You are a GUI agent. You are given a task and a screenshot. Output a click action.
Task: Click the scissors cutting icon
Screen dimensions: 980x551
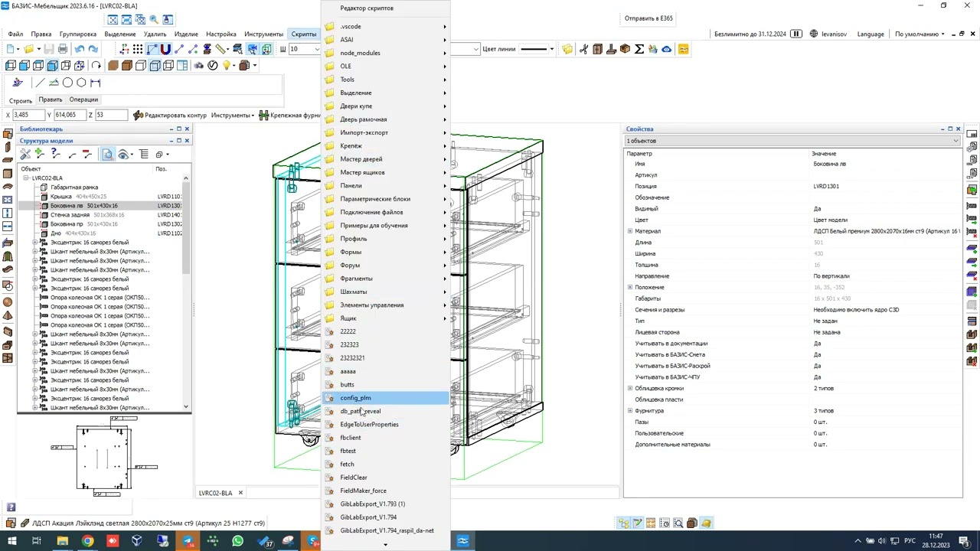(x=583, y=49)
